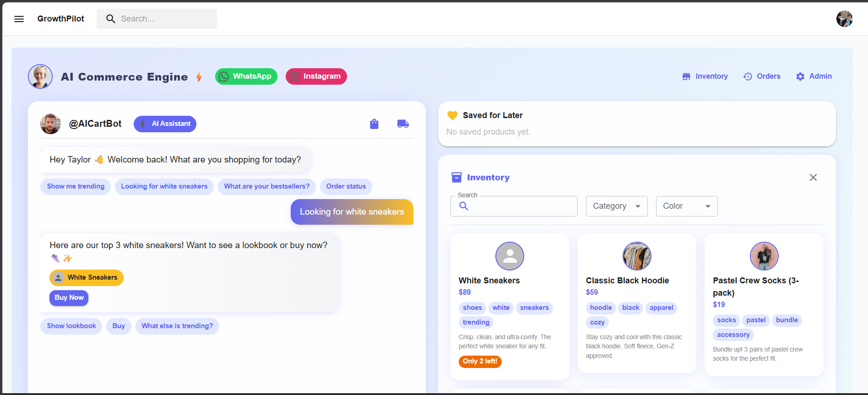The height and width of the screenshot is (395, 868).
Task: Open the Instagram channel
Action: point(316,76)
